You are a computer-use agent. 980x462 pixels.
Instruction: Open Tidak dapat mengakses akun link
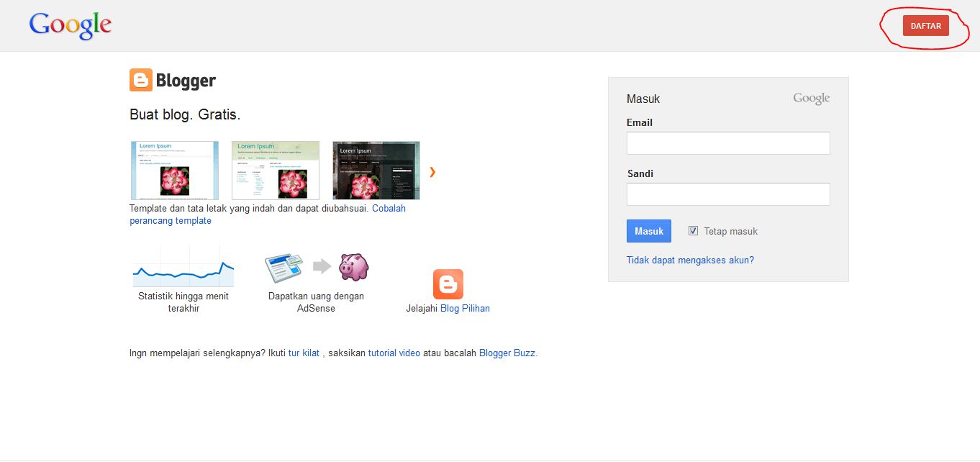[690, 261]
